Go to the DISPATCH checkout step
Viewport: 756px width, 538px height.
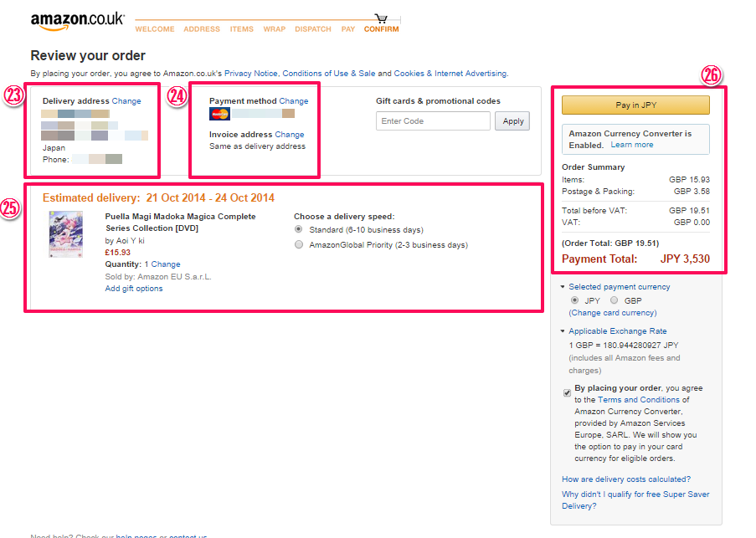(x=313, y=29)
